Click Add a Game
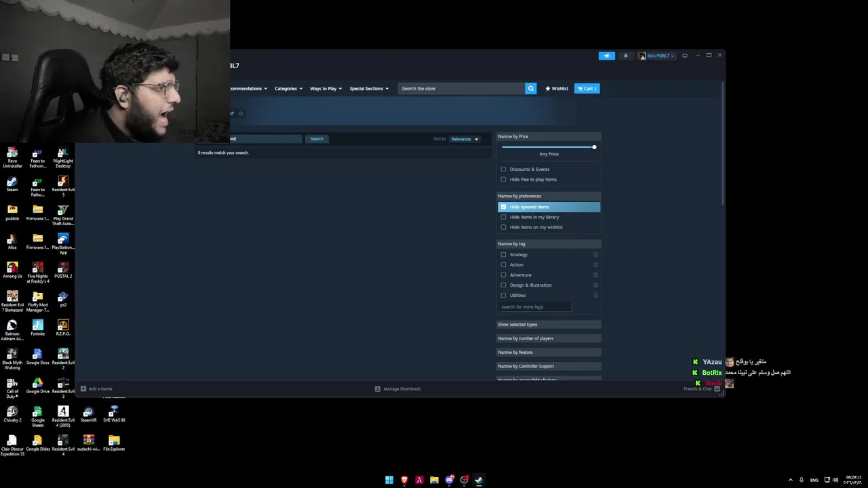 click(x=96, y=389)
